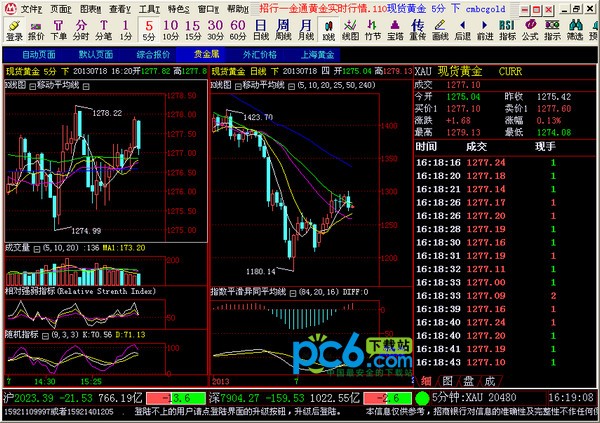Image resolution: width=600 pixels, height=423 pixels.
Task: Select the 线图 line chart type
Action: (x=350, y=30)
